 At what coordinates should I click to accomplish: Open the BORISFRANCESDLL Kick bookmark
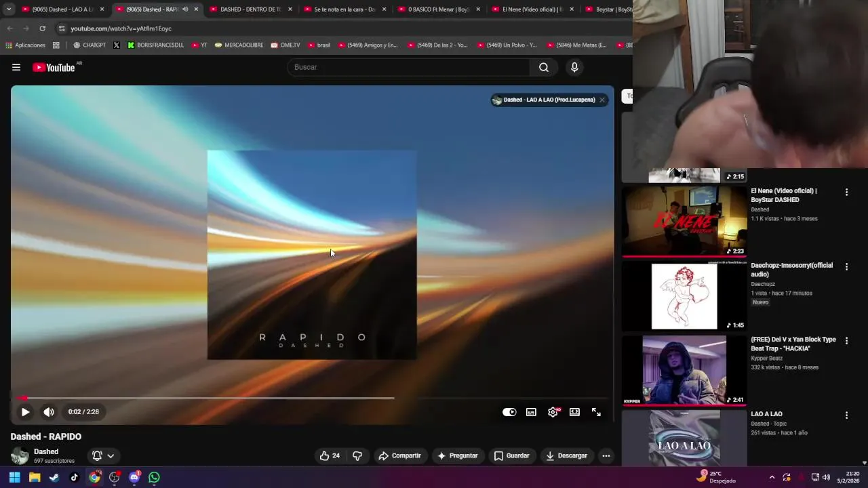pos(155,45)
